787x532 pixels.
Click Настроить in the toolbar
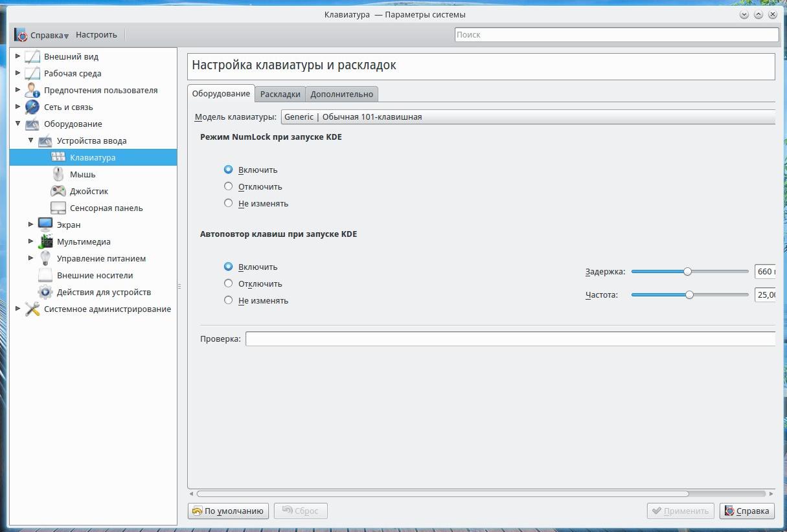click(x=97, y=35)
